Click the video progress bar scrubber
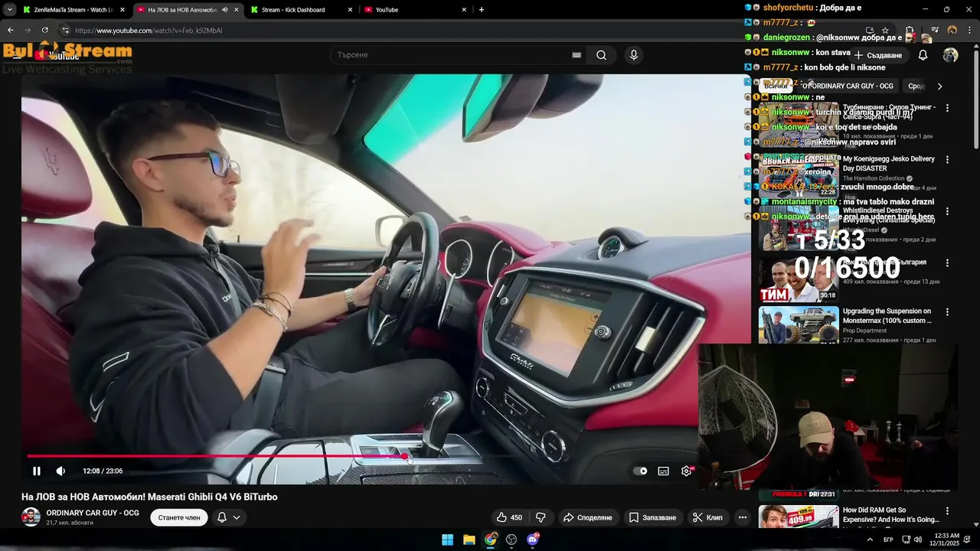Viewport: 980px width, 551px height. [x=405, y=456]
